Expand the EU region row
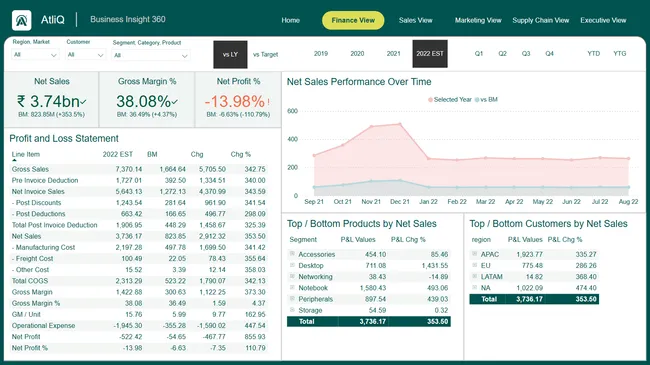Viewport: 650px width, 365px height. (475, 265)
